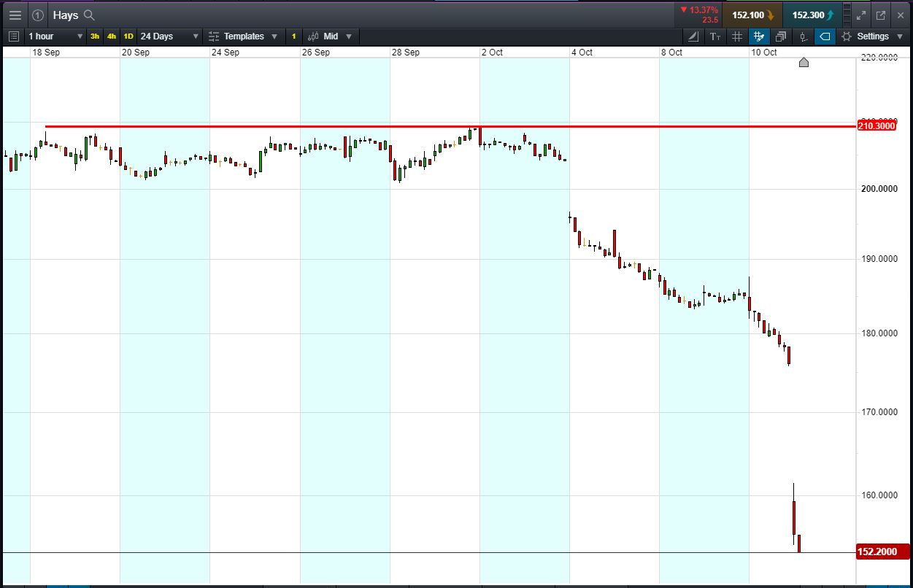This screenshot has height=588, width=913.
Task: Click the 8 Oct date label
Action: [671, 53]
